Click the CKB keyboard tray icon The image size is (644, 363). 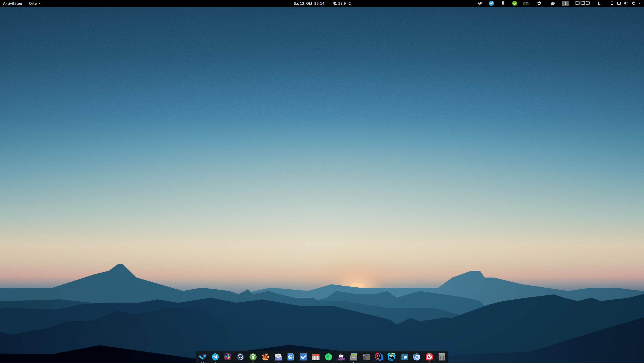(526, 3)
